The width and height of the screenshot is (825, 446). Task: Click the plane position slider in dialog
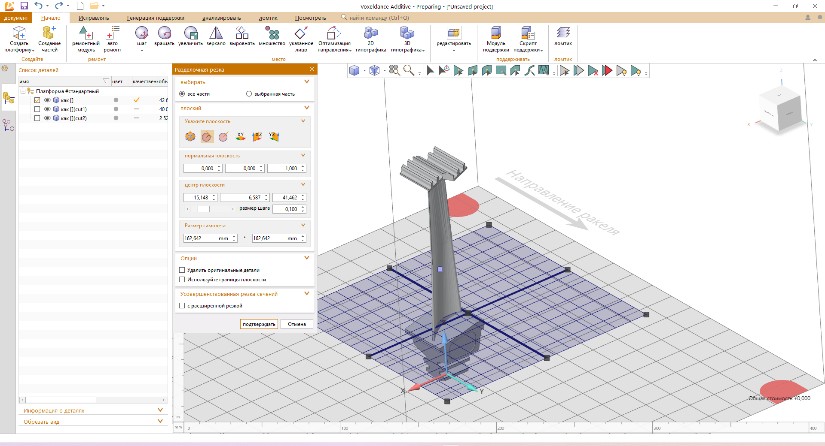[x=201, y=209]
